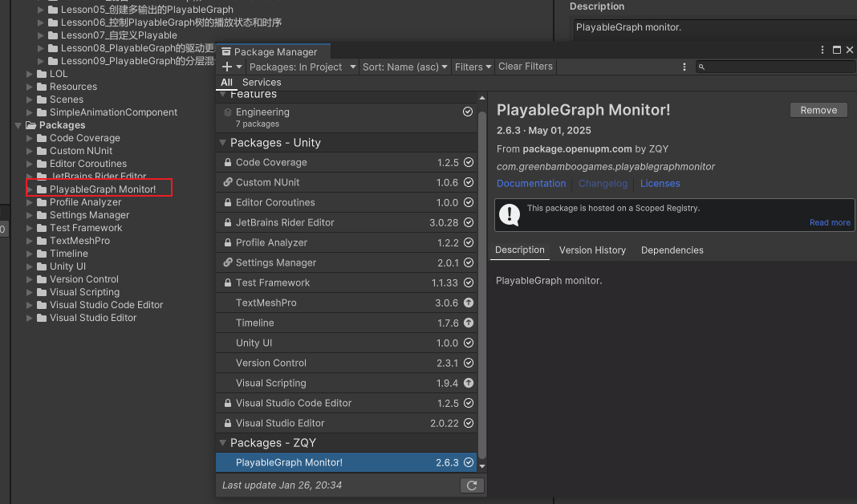Image resolution: width=857 pixels, height=504 pixels.
Task: Click the update arrow icon beside TextMeshPro
Action: pos(469,303)
